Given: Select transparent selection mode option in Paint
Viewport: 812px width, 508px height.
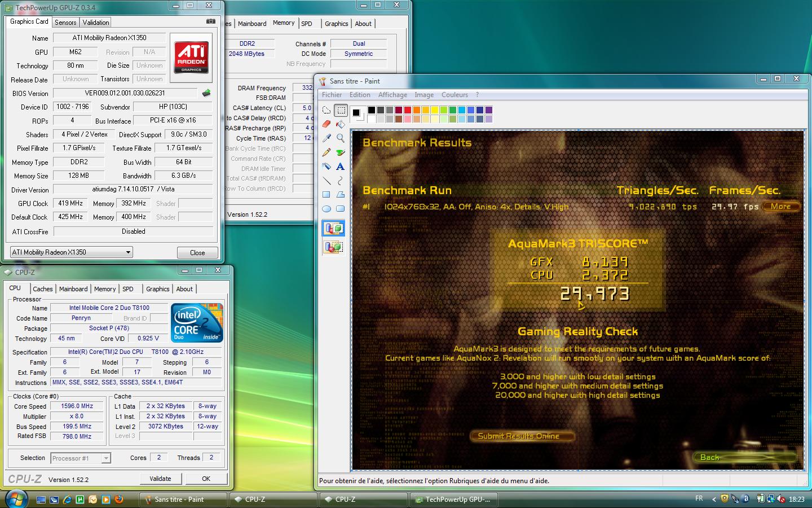Looking at the screenshot, I should click(333, 247).
